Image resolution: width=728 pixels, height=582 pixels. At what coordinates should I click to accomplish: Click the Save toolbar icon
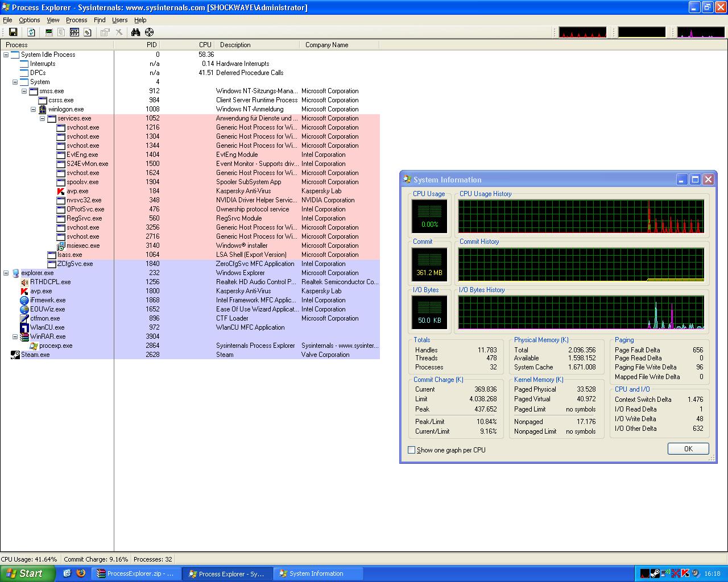13,32
